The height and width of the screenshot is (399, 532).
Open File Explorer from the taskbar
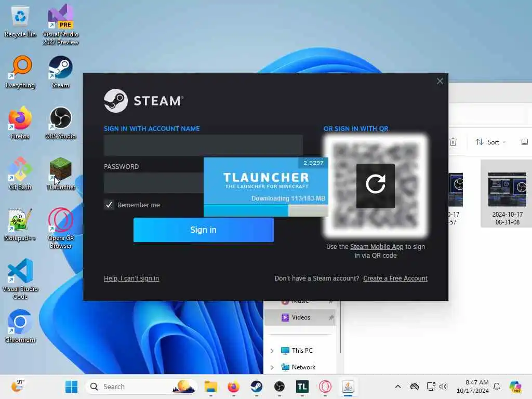coord(211,387)
